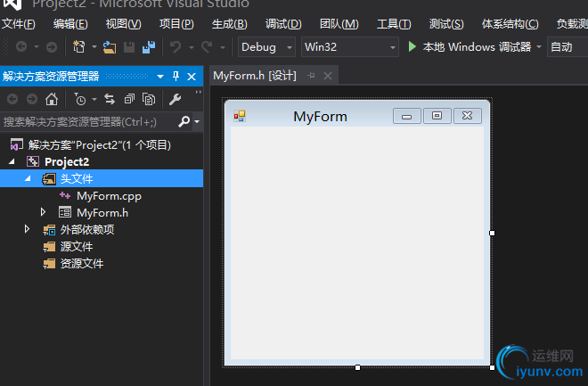Expand the 外部依赖项 node

27,229
